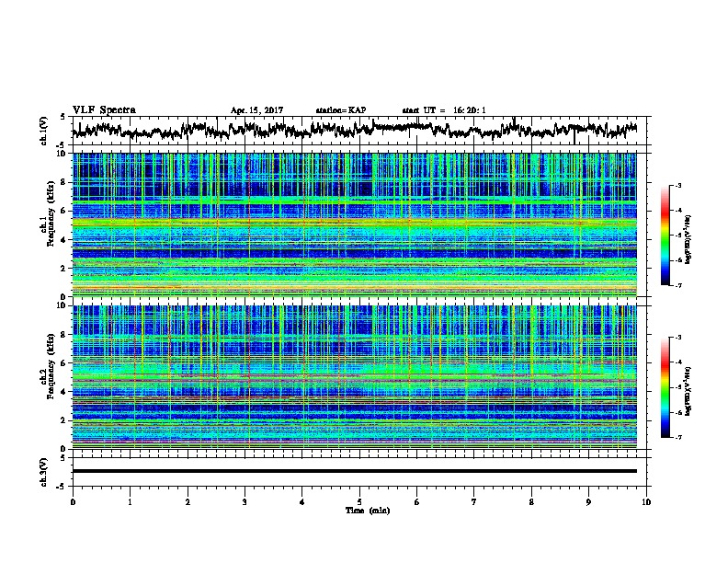This screenshot has height=563, width=728.
Task: Click the "10" tick on ch.1 frequency axis
Action: [x=63, y=154]
